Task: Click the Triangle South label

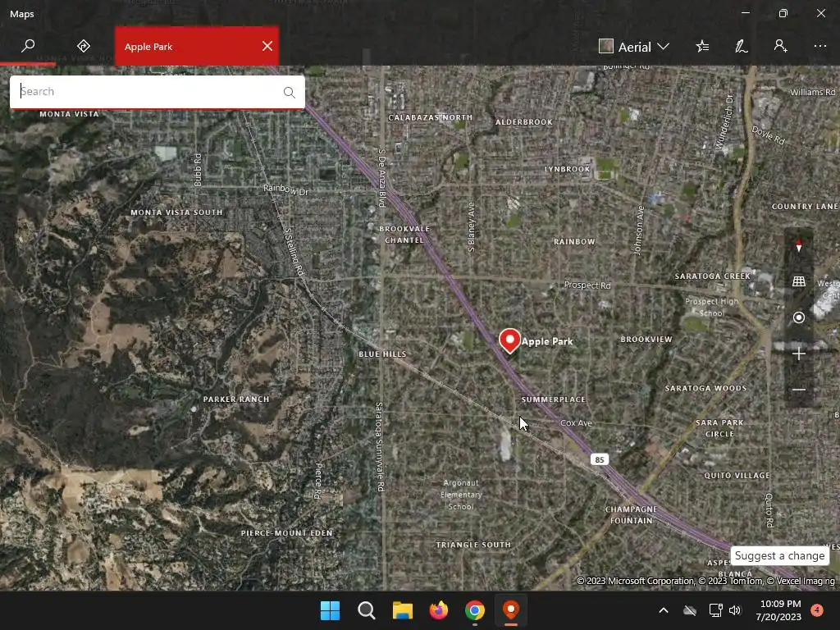Action: point(473,545)
